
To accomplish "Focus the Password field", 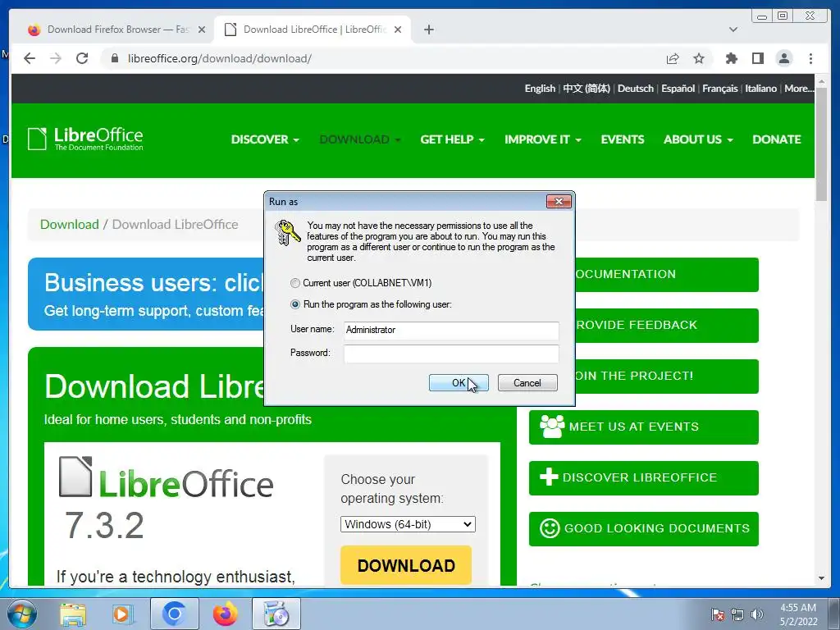I will click(x=451, y=354).
